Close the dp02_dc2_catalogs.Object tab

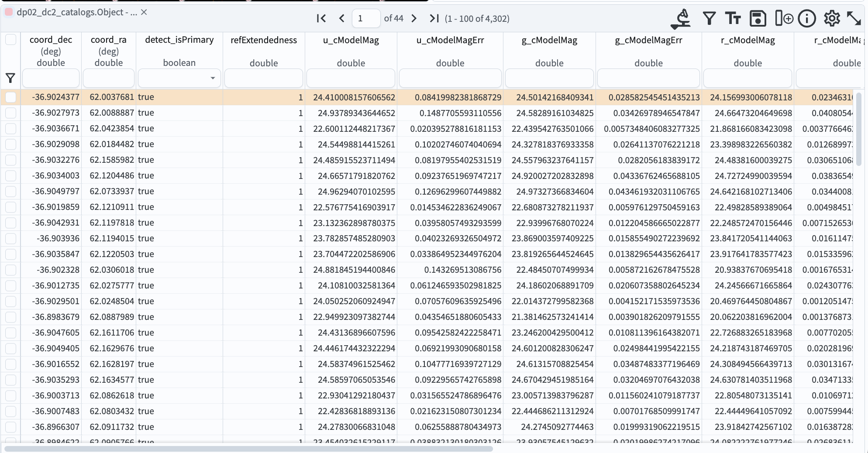tap(144, 12)
